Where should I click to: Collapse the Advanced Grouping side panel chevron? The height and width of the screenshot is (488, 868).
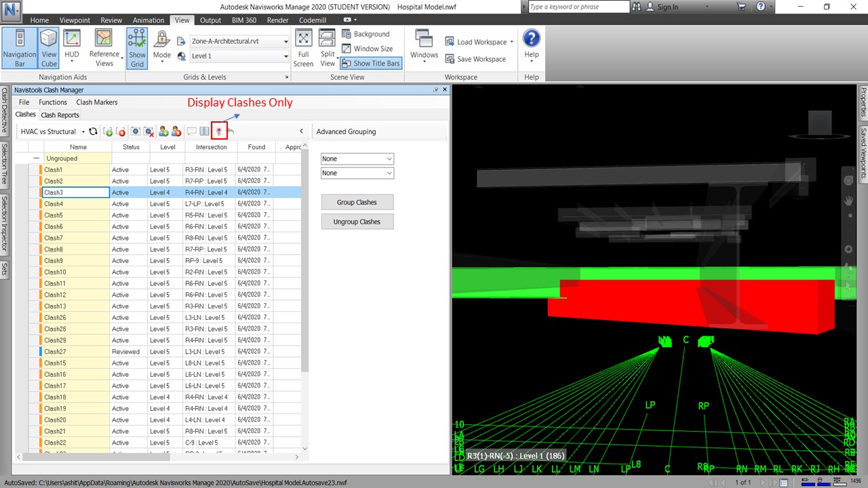click(x=301, y=131)
